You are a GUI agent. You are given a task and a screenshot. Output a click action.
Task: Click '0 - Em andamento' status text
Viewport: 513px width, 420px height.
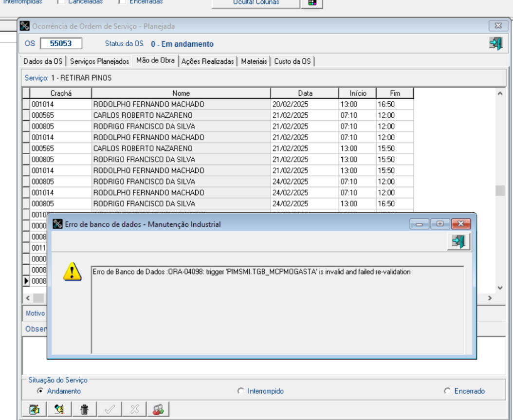tap(182, 44)
